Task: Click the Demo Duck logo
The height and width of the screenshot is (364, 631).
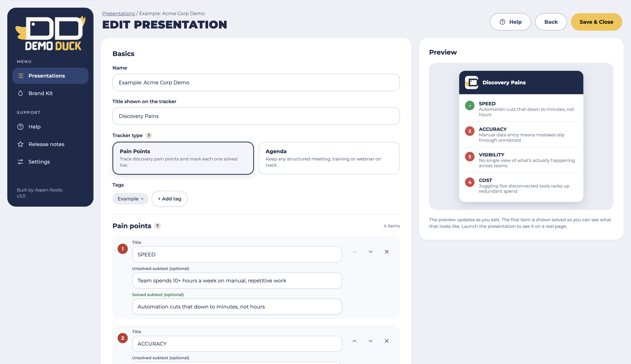Action: click(50, 33)
